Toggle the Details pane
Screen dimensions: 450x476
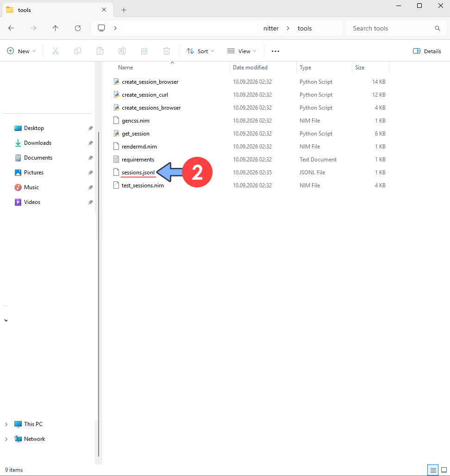427,51
